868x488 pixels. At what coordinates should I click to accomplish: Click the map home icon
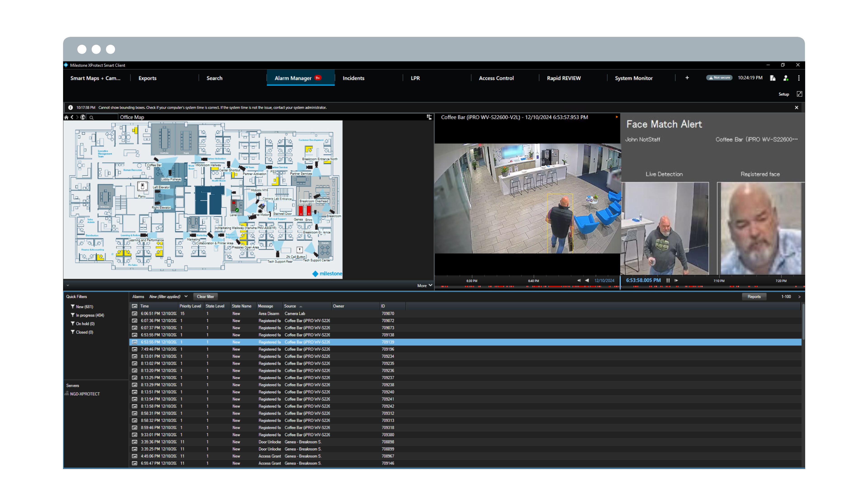pyautogui.click(x=66, y=117)
